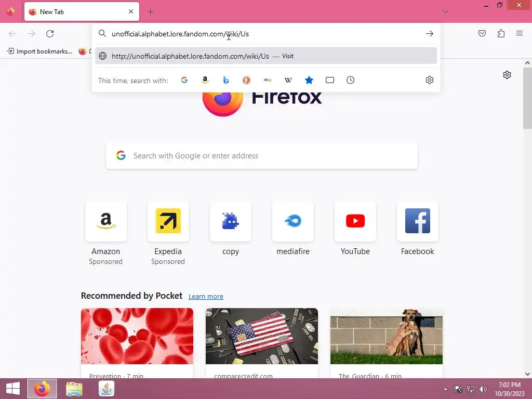Click the scrollbar up arrow
This screenshot has width=532, height=399.
pyautogui.click(x=527, y=63)
